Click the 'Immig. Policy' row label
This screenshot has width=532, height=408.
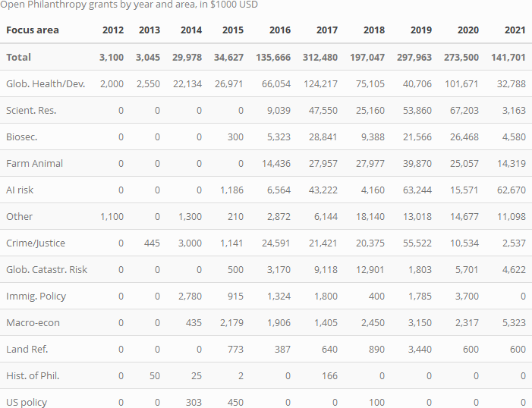coord(36,296)
